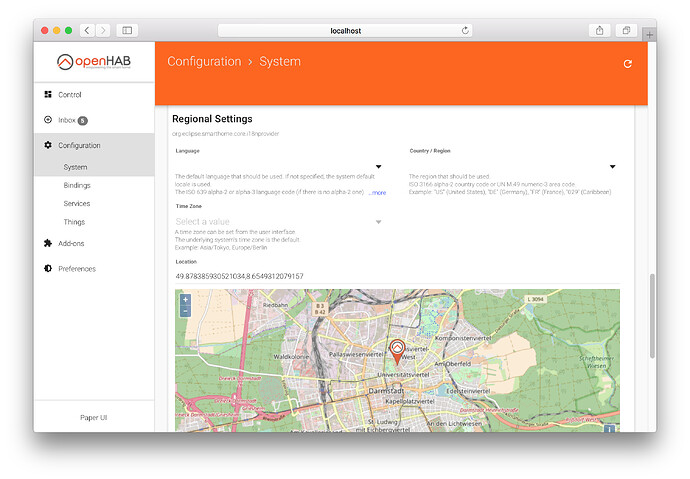690x479 pixels.
Task: Select the Configuration menu item
Action: click(94, 145)
